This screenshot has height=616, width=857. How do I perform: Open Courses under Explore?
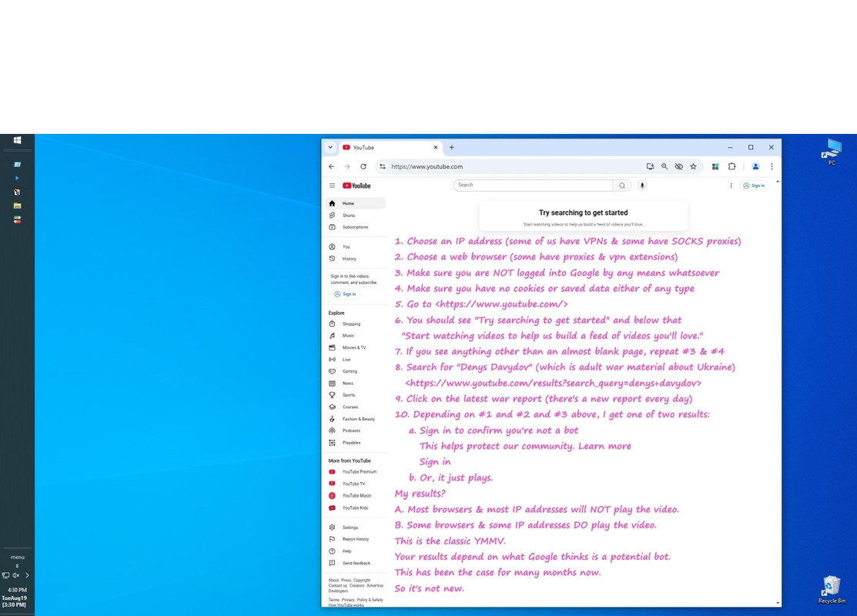point(355,407)
